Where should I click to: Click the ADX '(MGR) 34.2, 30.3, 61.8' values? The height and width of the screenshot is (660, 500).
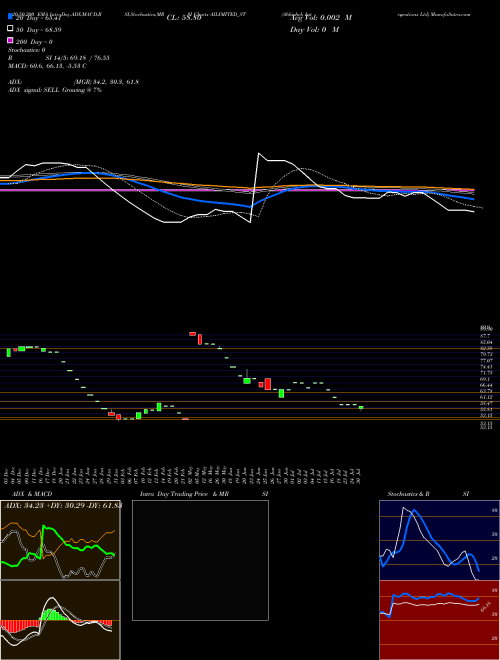[106, 82]
